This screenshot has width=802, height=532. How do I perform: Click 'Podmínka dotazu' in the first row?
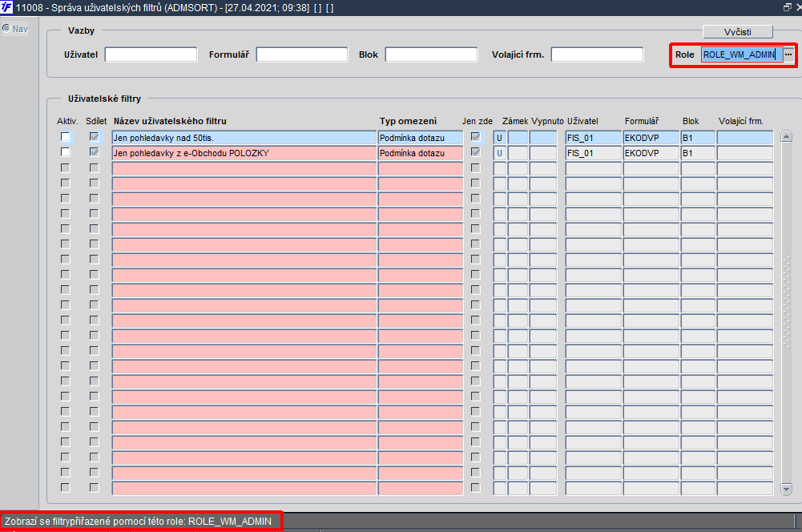click(421, 138)
